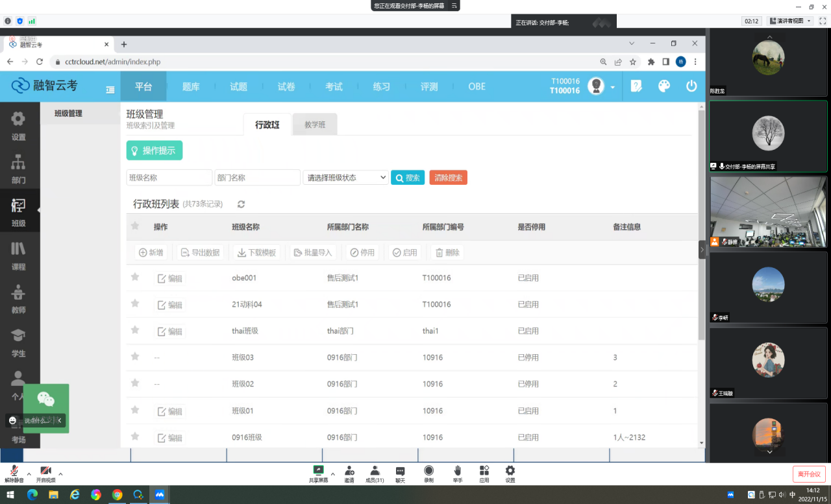The width and height of the screenshot is (831, 504).
Task: Open 课程 in the left sidebar
Action: [19, 256]
